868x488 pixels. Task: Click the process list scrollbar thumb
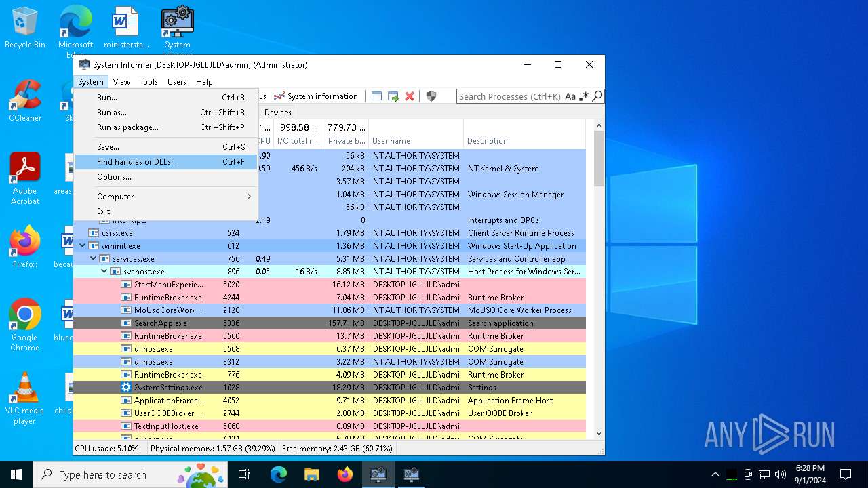click(x=599, y=159)
